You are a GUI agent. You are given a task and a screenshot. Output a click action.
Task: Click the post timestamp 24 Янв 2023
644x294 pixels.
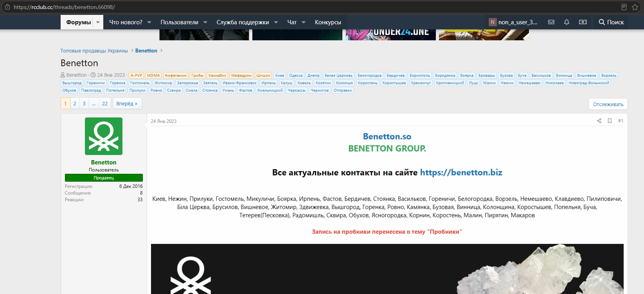(x=164, y=121)
